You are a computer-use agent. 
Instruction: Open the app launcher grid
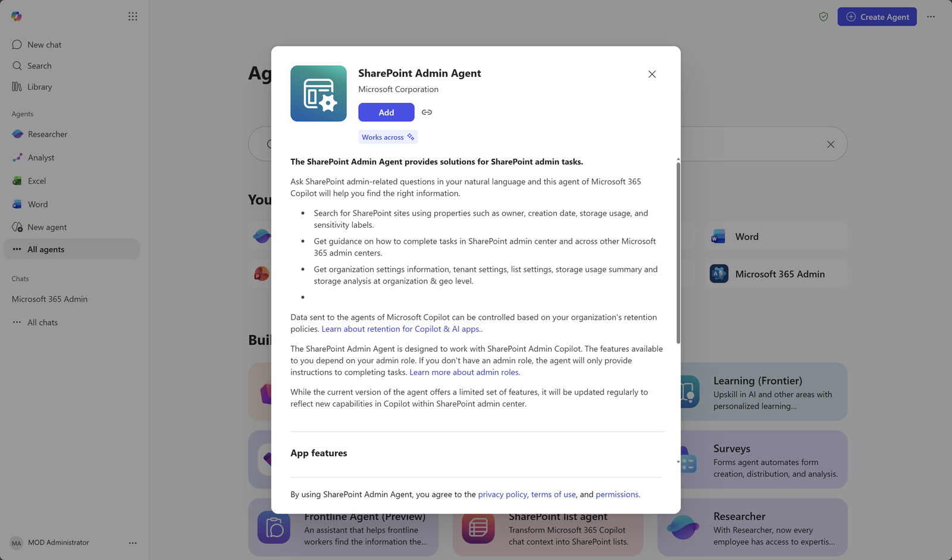click(x=133, y=17)
